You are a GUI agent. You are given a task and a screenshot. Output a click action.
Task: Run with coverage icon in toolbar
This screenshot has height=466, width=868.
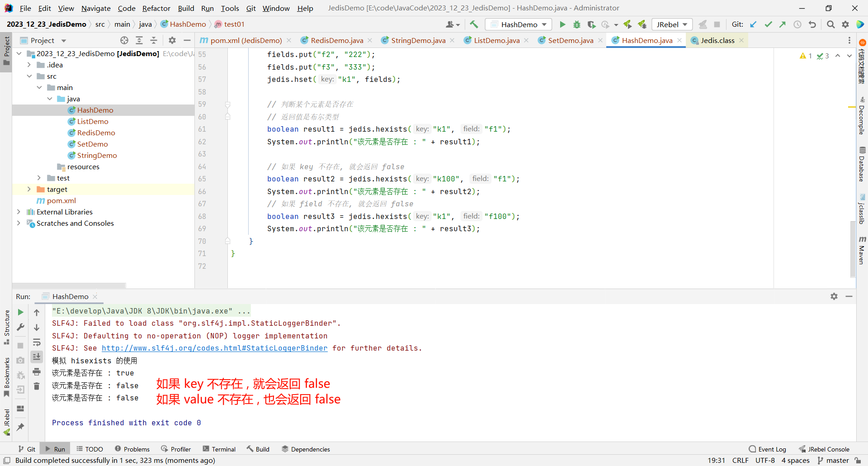pos(591,24)
